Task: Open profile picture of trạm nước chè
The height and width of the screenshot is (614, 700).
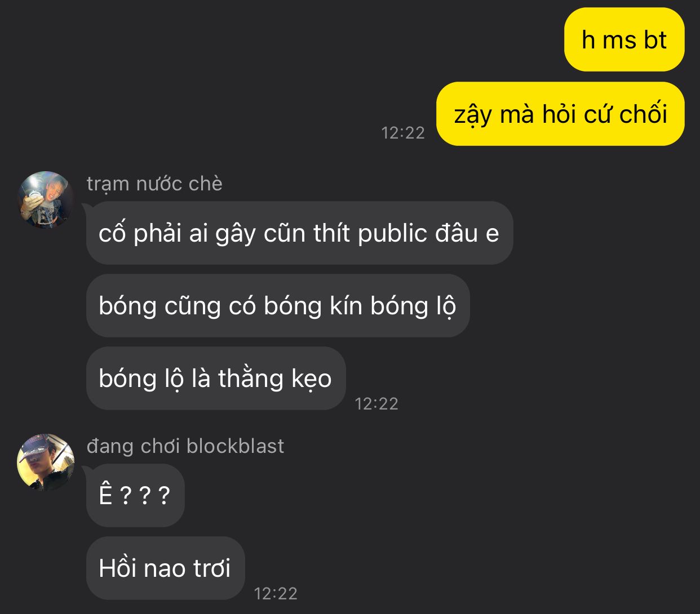Action: click(x=46, y=200)
